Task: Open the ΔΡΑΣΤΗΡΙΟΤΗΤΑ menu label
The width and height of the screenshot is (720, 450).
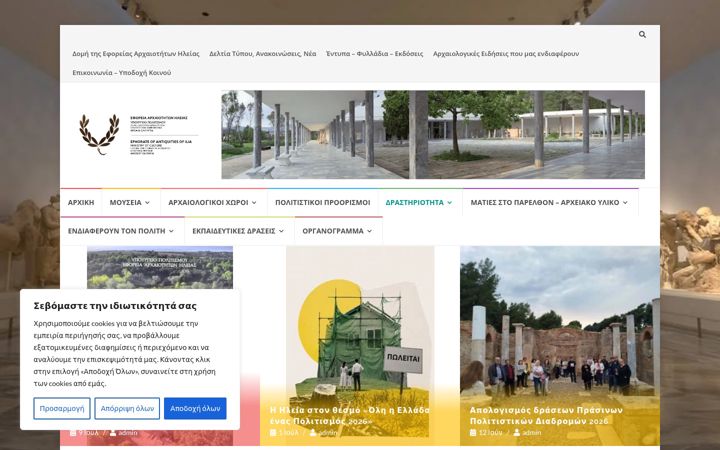Action: tap(415, 202)
